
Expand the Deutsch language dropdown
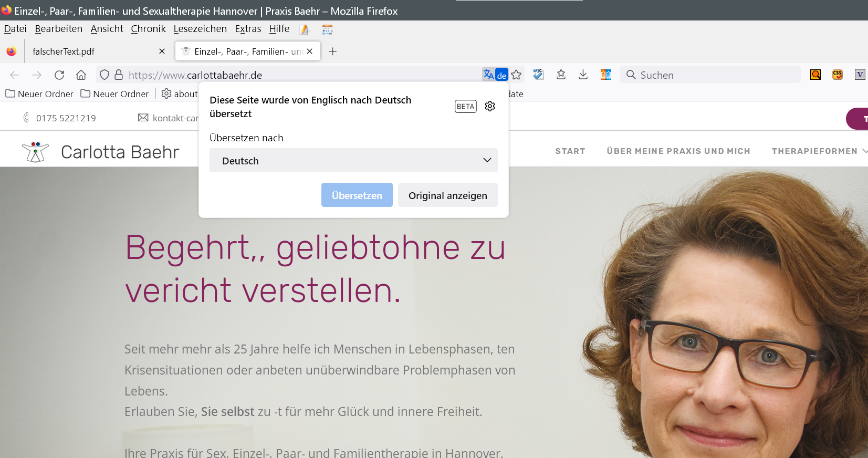click(353, 161)
